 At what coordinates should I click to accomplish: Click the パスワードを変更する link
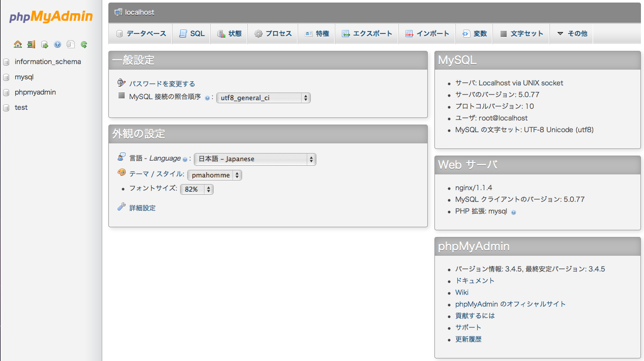click(162, 84)
